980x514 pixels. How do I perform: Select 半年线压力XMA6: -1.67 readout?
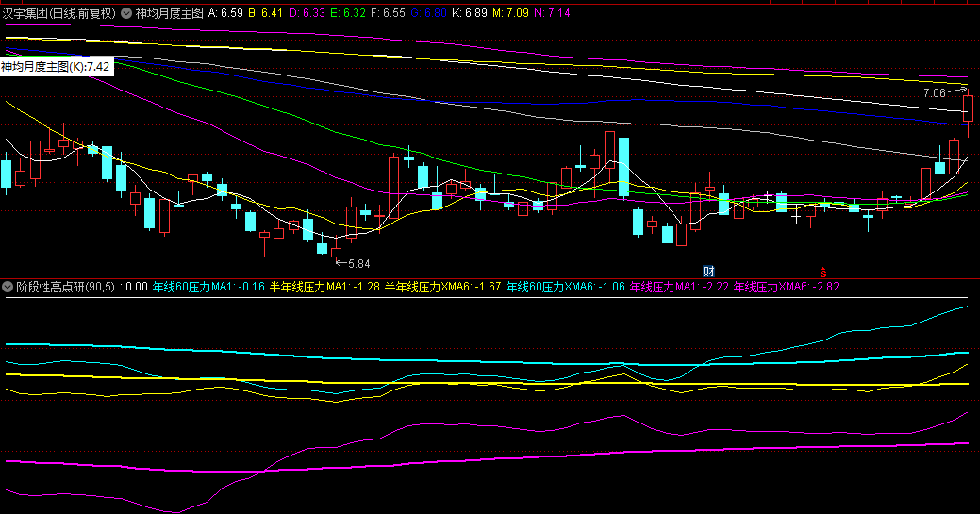(x=442, y=287)
